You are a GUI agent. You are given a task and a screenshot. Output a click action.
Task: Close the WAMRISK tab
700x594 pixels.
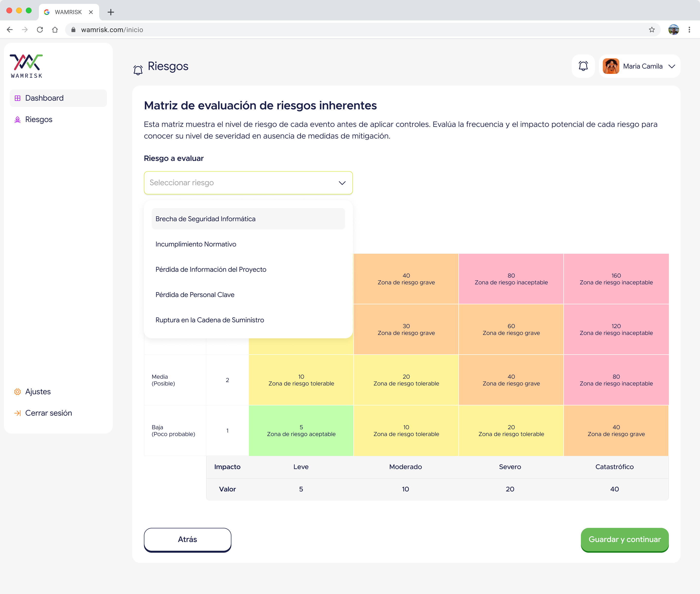point(91,12)
